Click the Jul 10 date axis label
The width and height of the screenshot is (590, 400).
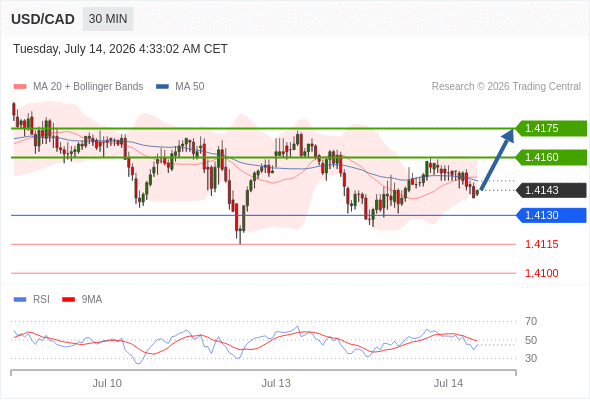coord(107,383)
